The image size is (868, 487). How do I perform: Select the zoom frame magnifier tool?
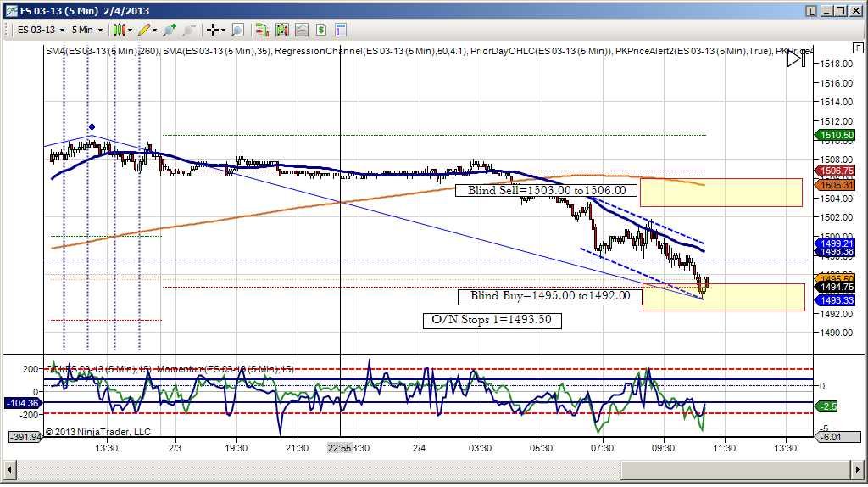coord(238,30)
